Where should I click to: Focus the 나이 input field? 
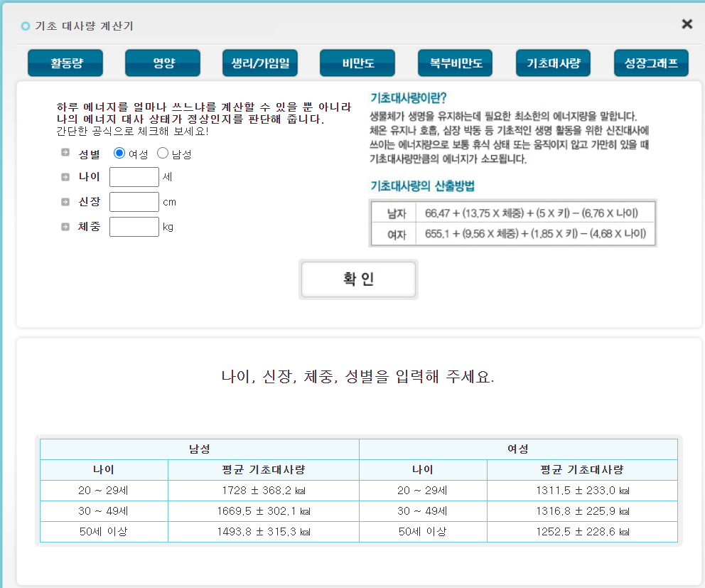(x=134, y=177)
